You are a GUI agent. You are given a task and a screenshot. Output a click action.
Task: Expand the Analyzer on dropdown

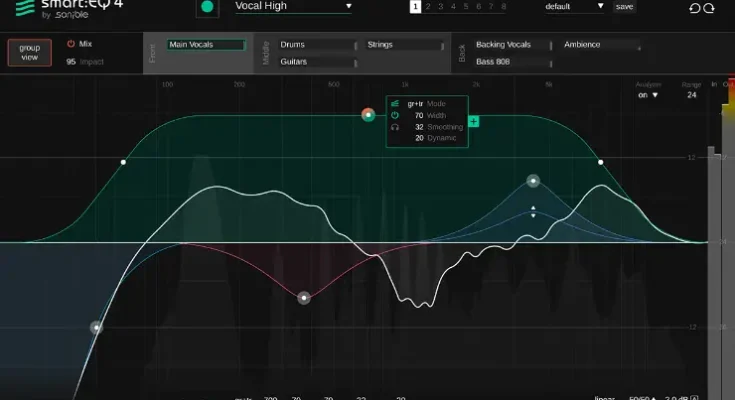(648, 96)
